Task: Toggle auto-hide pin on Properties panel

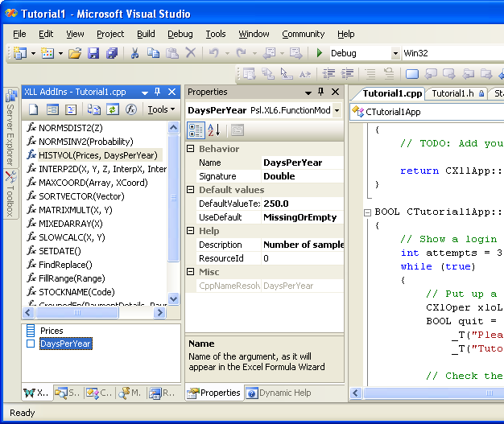Action: (320, 93)
